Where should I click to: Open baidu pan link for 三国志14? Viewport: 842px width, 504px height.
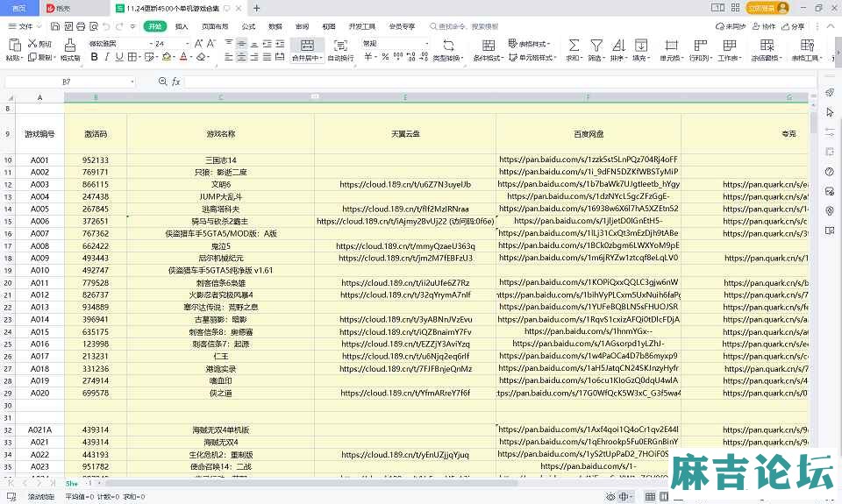[588, 160]
